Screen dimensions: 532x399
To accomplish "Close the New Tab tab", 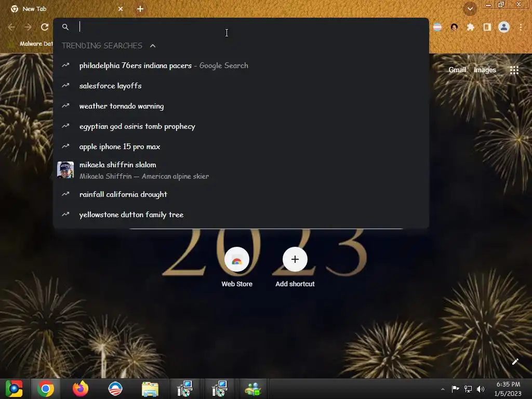I will tap(121, 9).
